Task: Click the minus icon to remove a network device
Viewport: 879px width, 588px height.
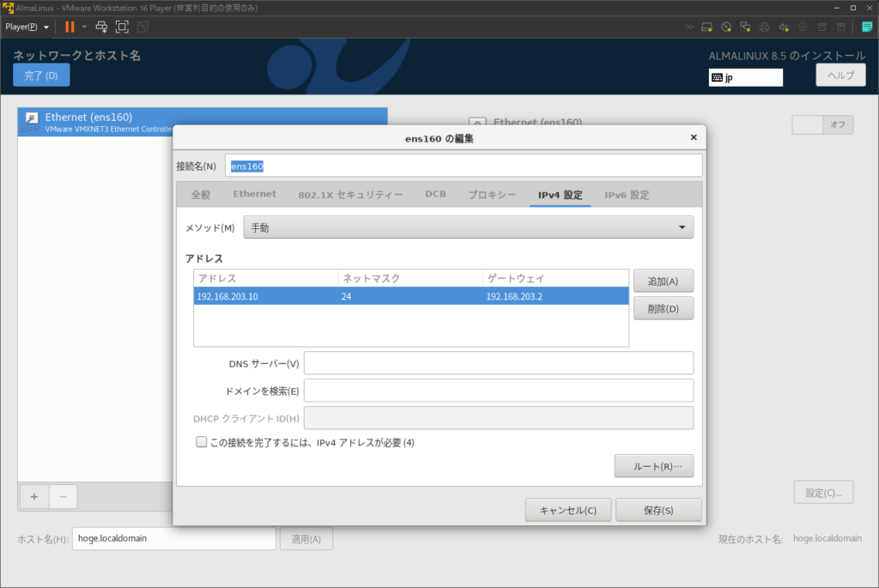Action: click(63, 497)
